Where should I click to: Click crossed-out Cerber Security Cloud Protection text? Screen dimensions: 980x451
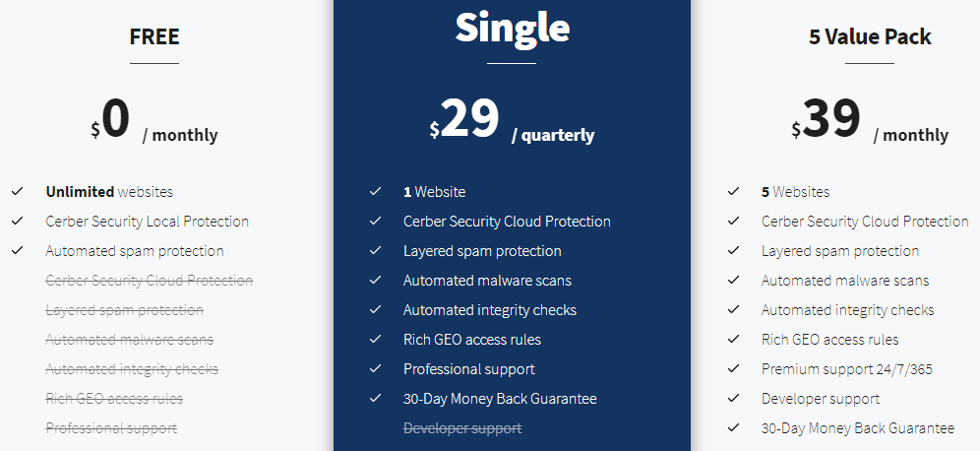point(150,281)
